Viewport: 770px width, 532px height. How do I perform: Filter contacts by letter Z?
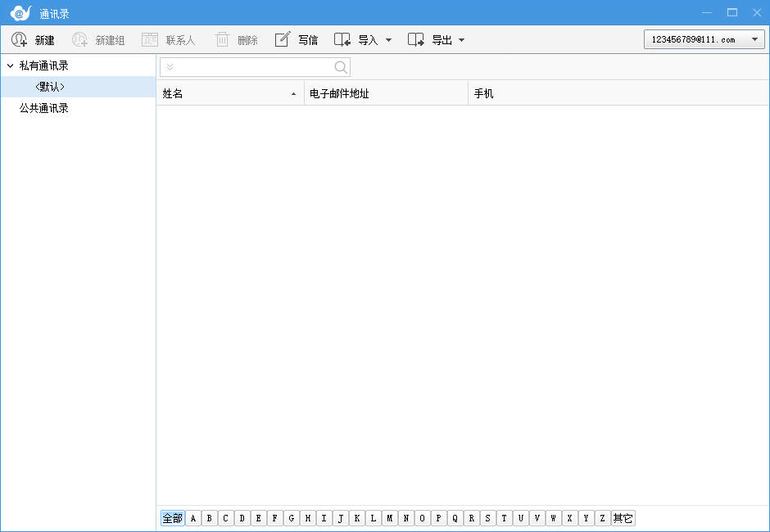pyautogui.click(x=603, y=518)
